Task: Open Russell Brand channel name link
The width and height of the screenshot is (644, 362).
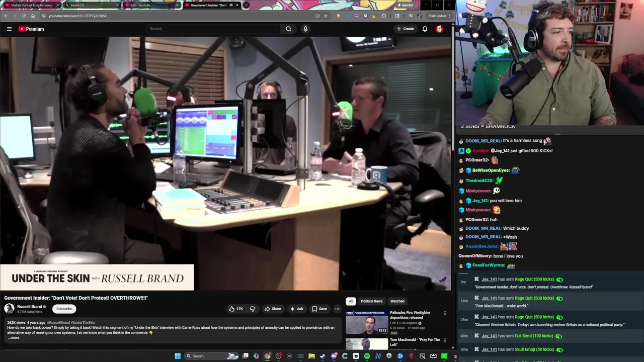Action: point(30,307)
